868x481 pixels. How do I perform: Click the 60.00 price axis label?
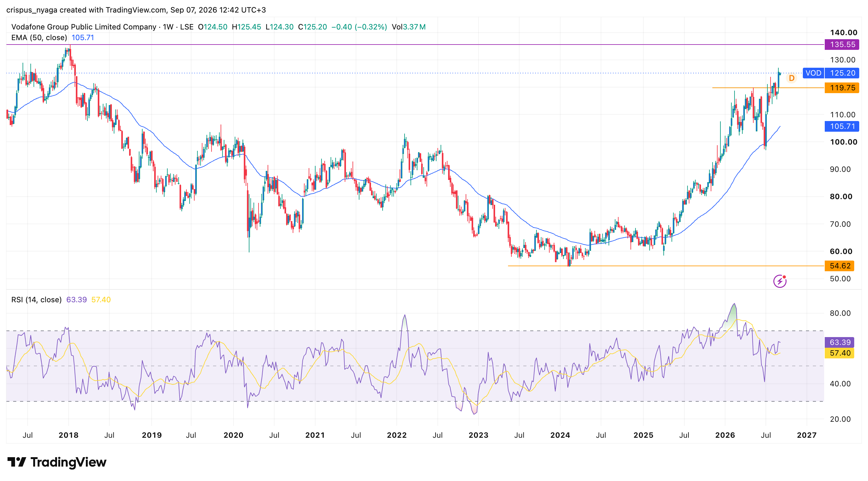[x=841, y=251]
